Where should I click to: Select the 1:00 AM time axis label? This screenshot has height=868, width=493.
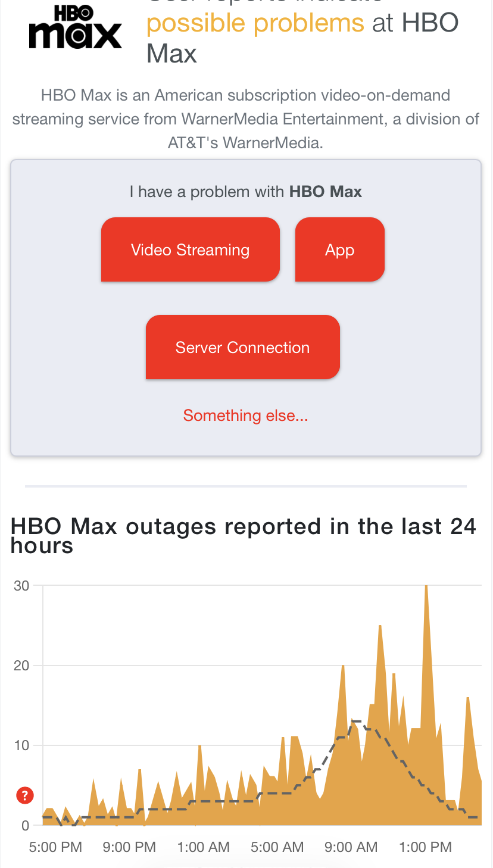203,847
